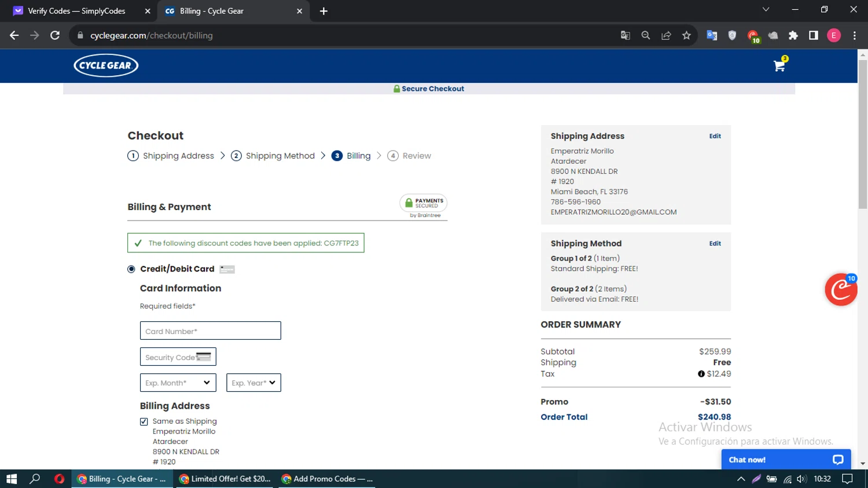
Task: Open the Chrome tab search chevron
Action: (766, 10)
